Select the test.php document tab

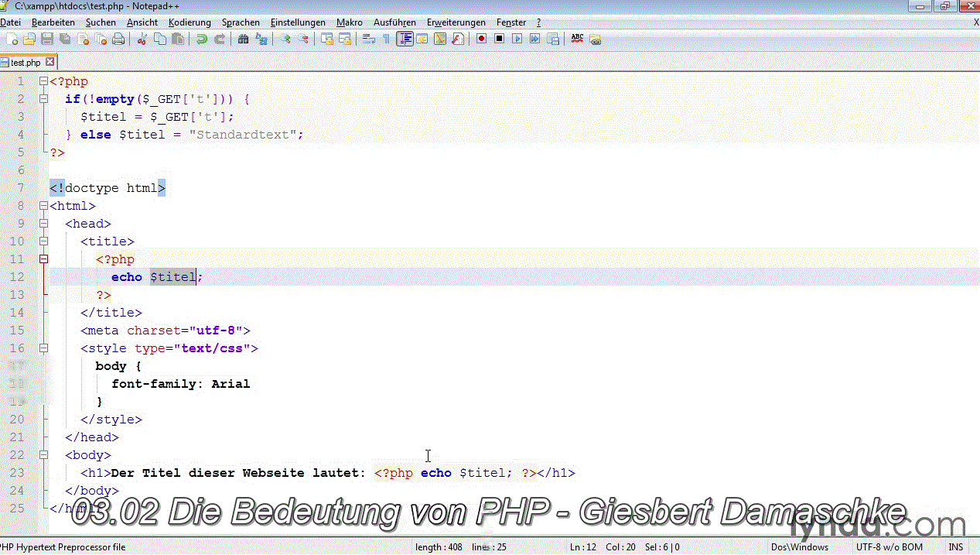click(25, 63)
